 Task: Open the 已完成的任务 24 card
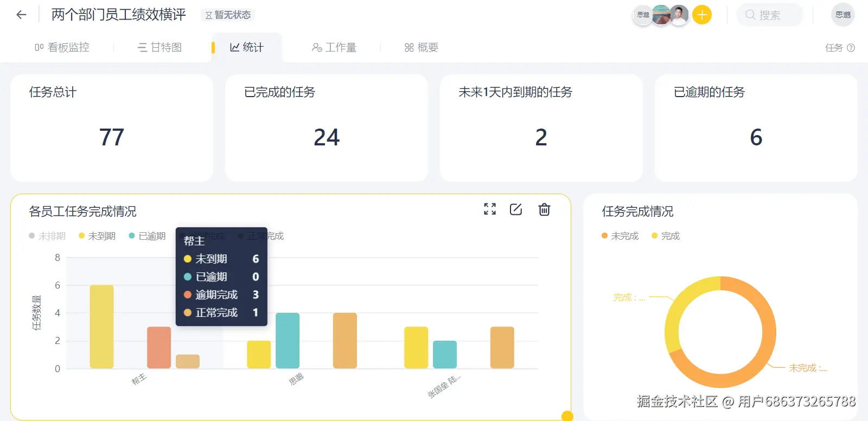coord(327,128)
